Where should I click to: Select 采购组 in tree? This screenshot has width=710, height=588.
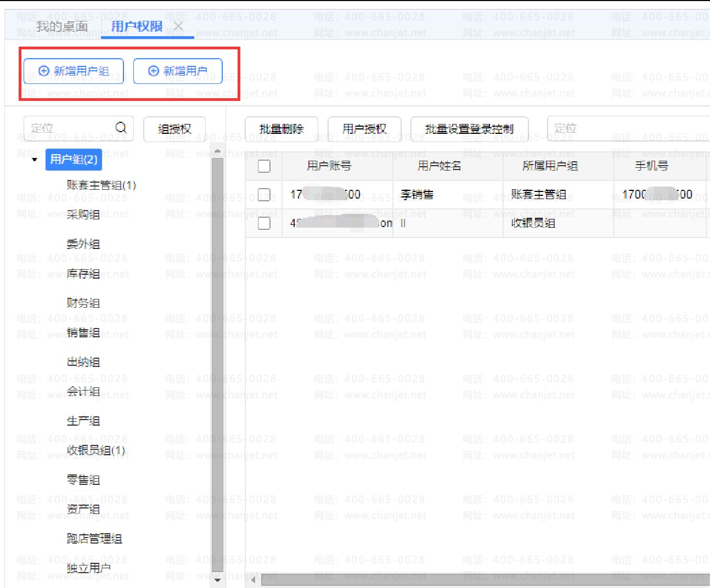[x=83, y=214]
